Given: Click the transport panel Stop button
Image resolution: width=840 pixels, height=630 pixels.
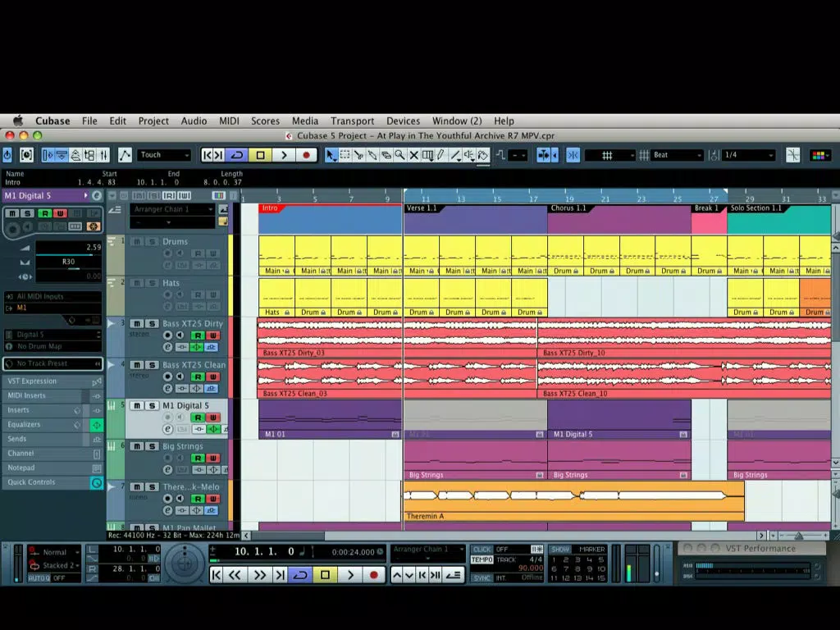Looking at the screenshot, I should coord(325,575).
